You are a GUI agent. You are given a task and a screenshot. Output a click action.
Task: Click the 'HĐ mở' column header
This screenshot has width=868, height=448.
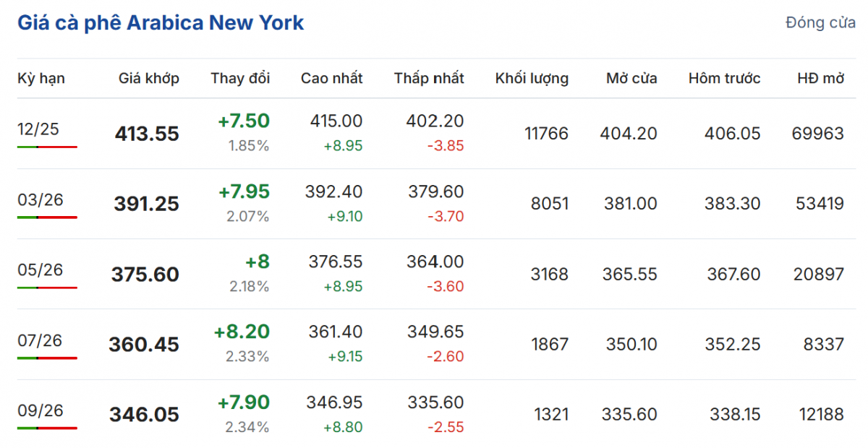[x=820, y=78]
